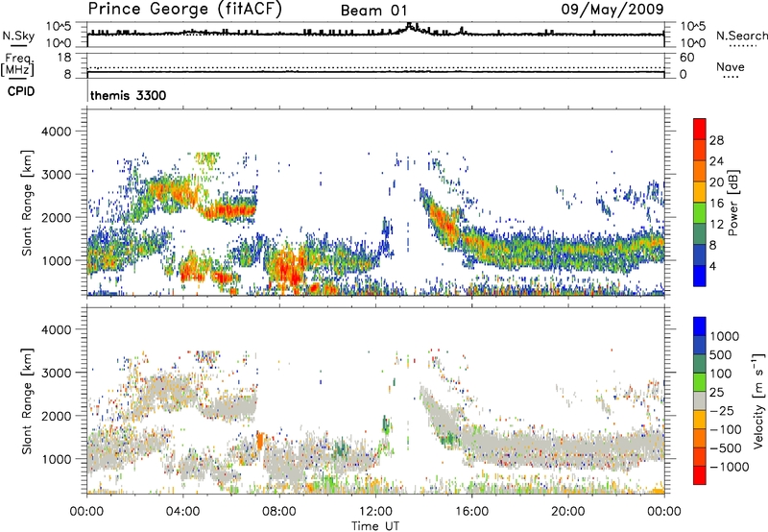768x532 pixels.
Task: Click the 'Slant Range [km]' label of velocity panel
Action: coord(27,400)
